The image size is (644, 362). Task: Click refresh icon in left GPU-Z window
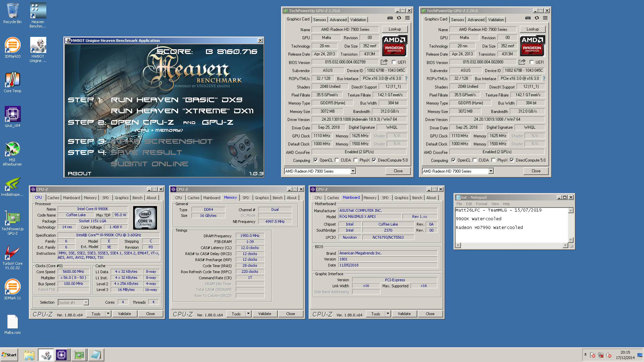coord(399,18)
